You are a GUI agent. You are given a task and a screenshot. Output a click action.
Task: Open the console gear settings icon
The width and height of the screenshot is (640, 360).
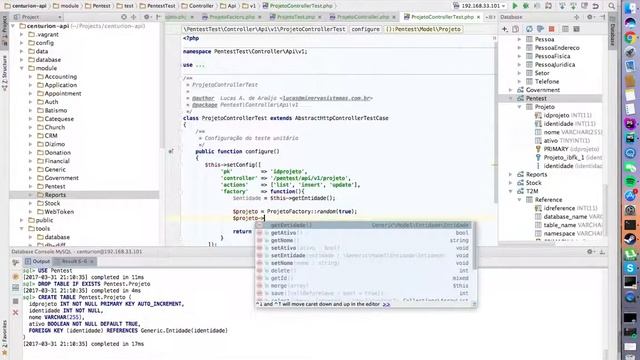(589, 252)
